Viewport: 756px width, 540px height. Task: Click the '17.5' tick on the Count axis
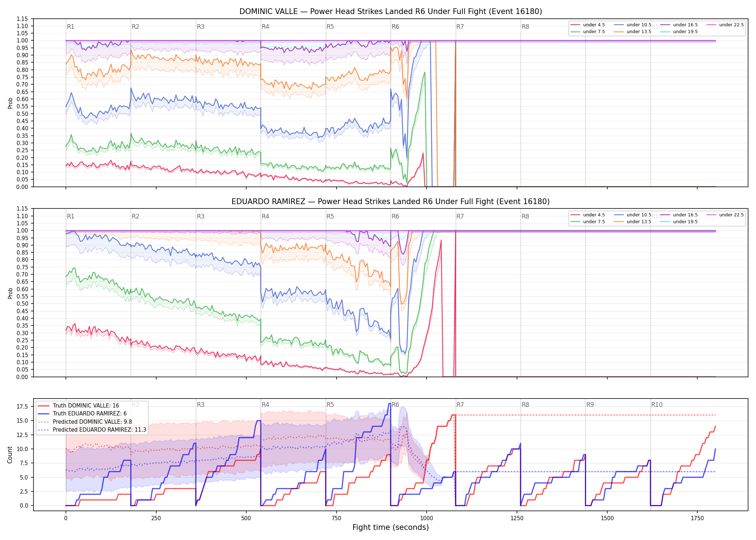(x=22, y=407)
